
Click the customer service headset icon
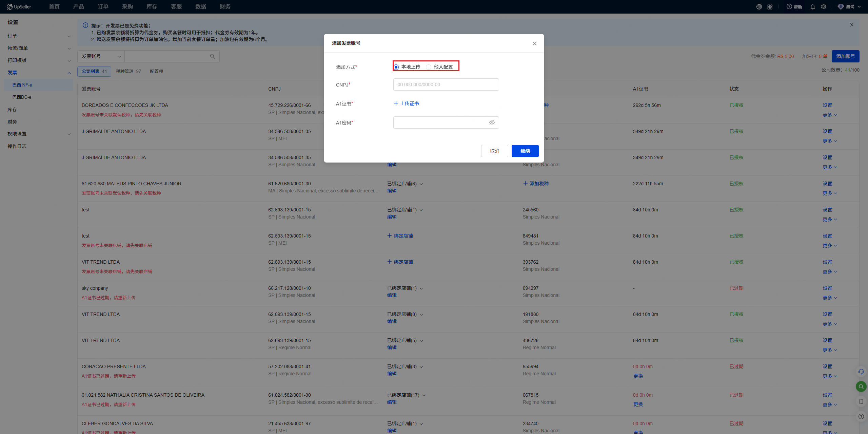pyautogui.click(x=861, y=372)
